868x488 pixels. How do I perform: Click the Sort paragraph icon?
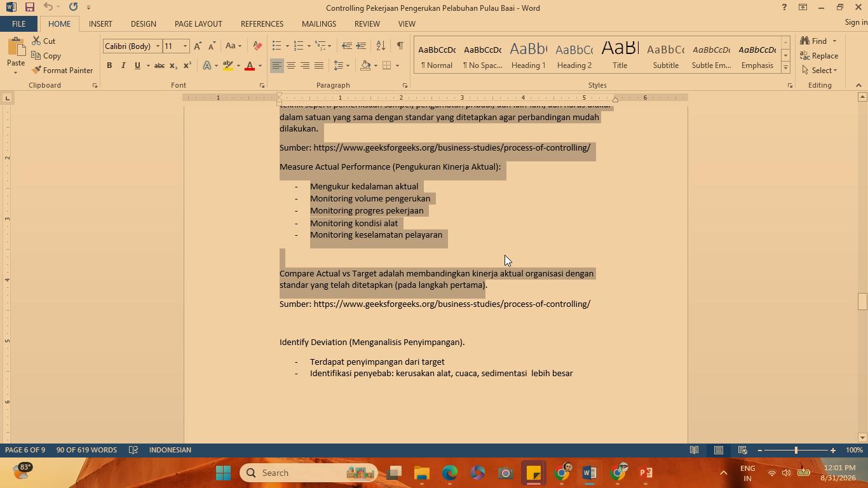click(x=381, y=46)
